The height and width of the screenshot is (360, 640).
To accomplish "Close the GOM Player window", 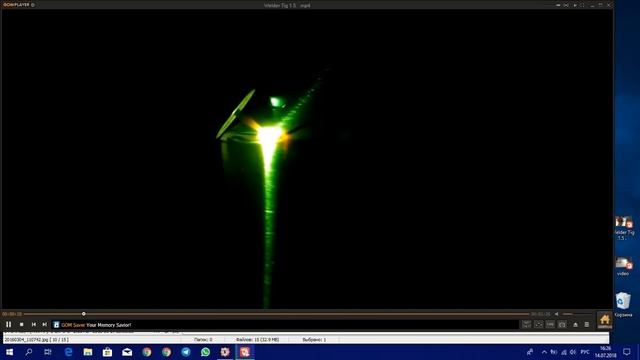I will point(609,5).
